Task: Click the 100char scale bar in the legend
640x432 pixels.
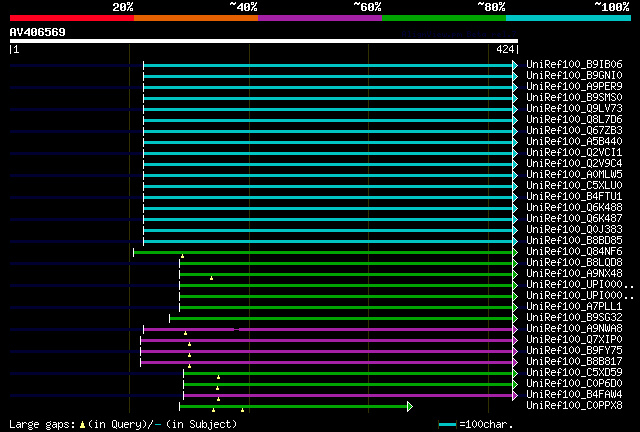Action: point(447,425)
